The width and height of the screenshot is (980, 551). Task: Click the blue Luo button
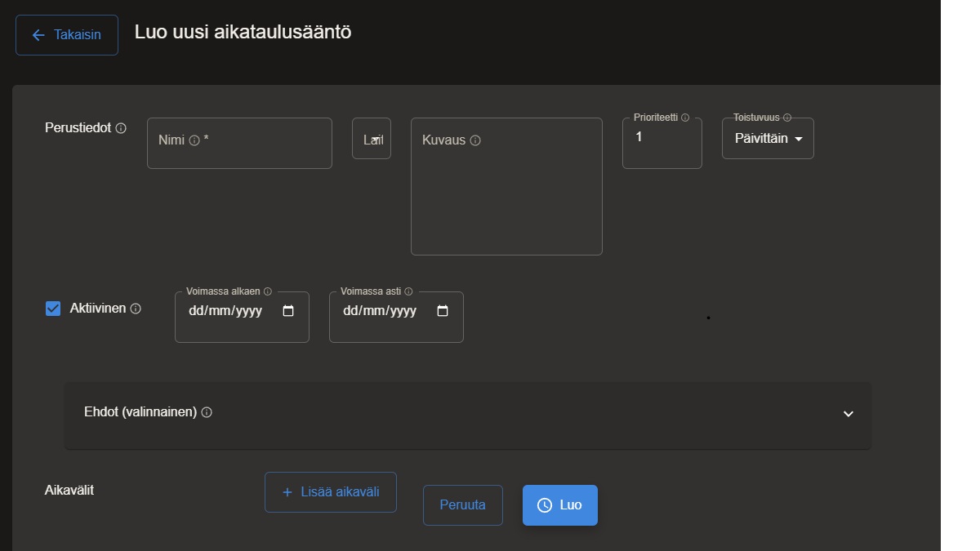[560, 505]
